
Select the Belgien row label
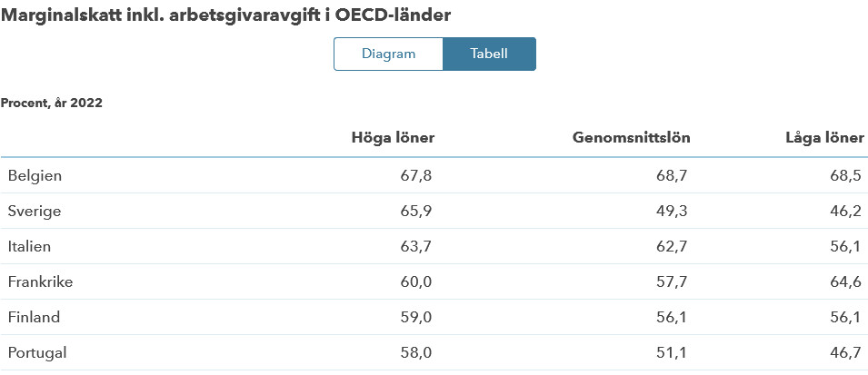(35, 175)
